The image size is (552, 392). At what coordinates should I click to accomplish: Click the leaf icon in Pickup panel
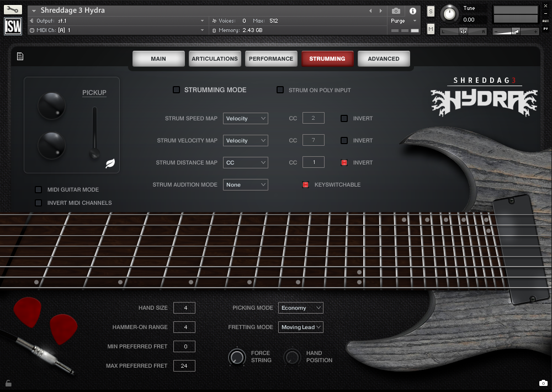point(110,163)
